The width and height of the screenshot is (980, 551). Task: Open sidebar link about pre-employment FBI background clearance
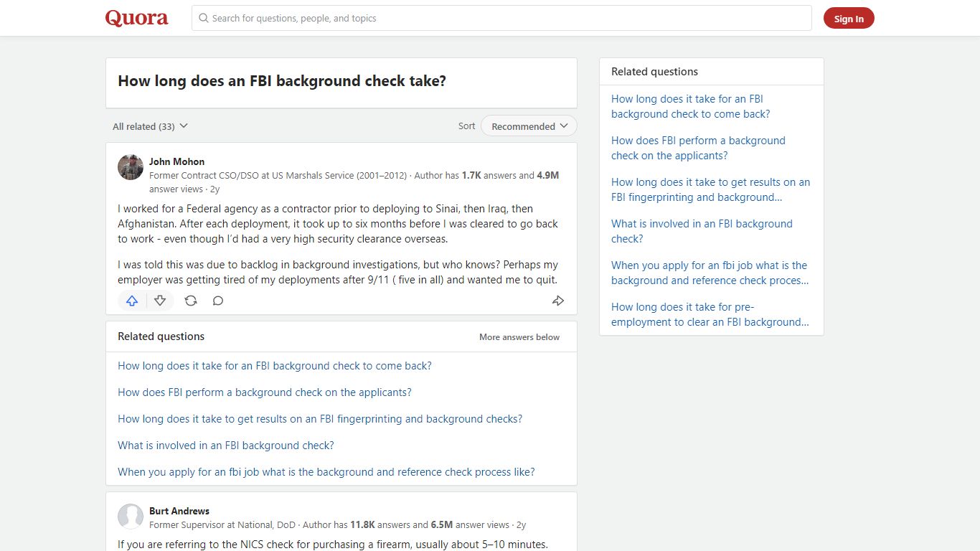coord(710,314)
